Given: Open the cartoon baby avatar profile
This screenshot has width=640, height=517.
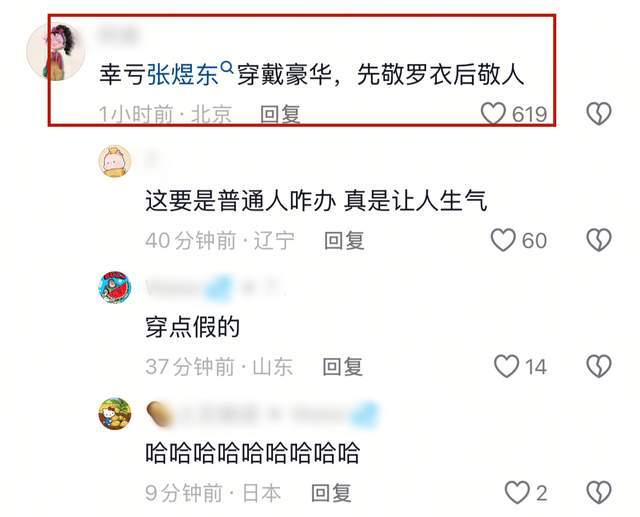Looking at the screenshot, I should coord(115,162).
